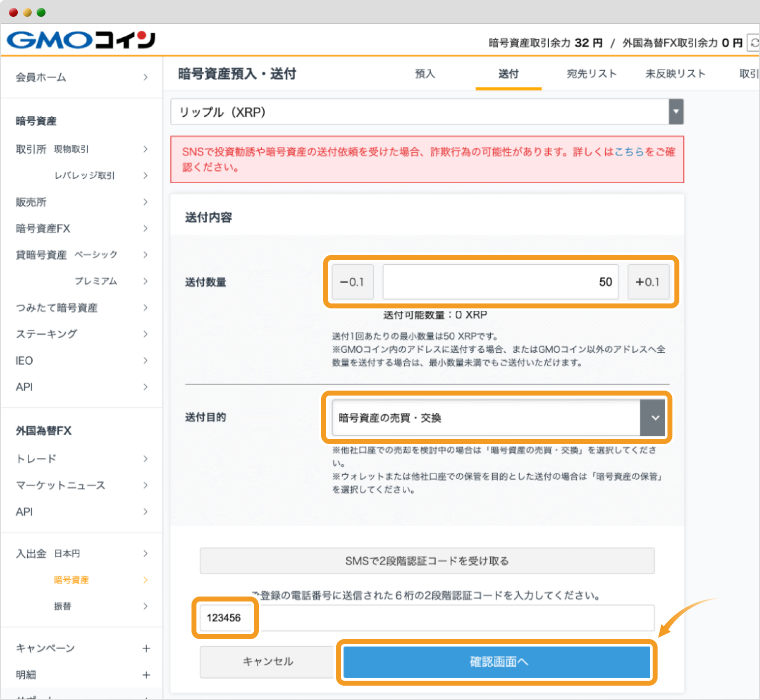Screen dimensions: 760x700
Task: Click the キャンセル button
Action: pyautogui.click(x=268, y=661)
